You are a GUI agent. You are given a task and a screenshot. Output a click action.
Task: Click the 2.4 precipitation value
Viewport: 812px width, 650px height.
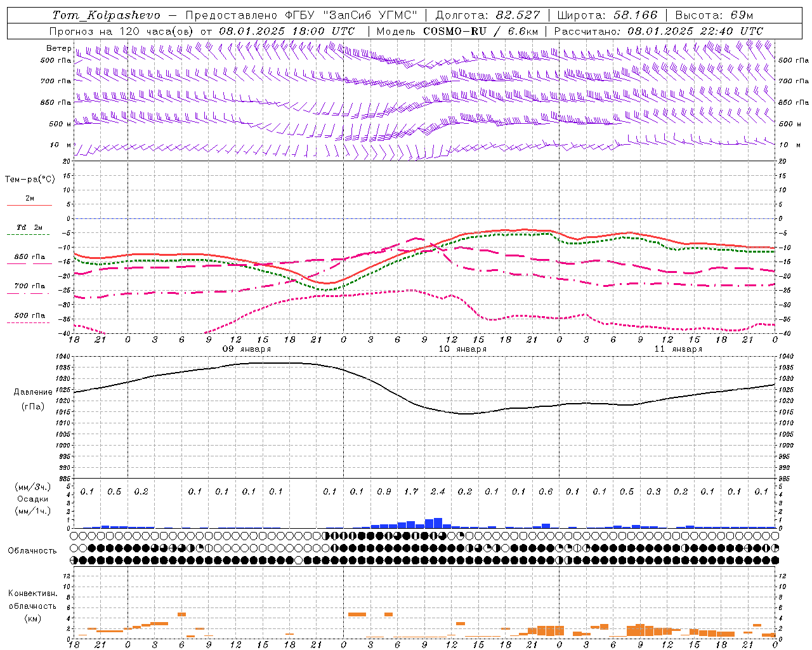pyautogui.click(x=438, y=491)
